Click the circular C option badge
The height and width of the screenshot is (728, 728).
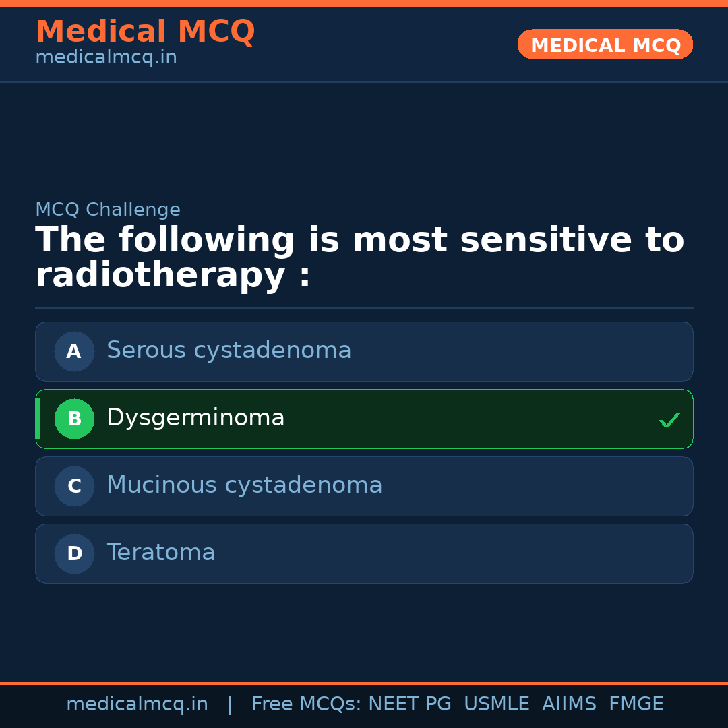point(74,486)
